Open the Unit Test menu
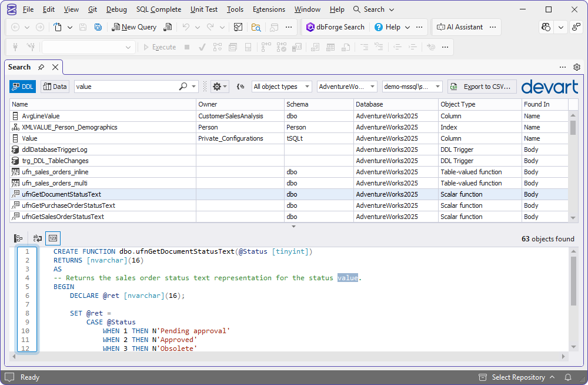The image size is (588, 385). pyautogui.click(x=204, y=9)
